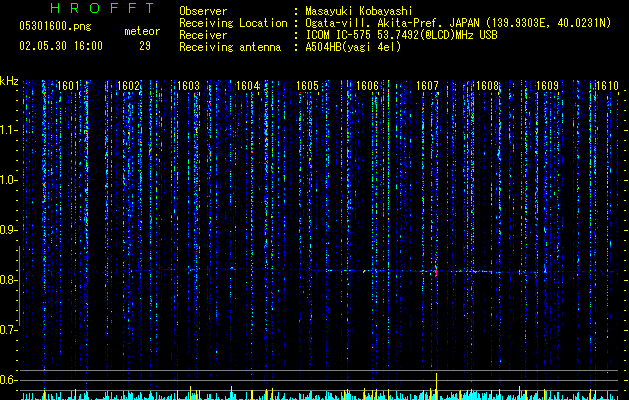629x400 pixels.
Task: Click time marker 1607
Action: (428, 86)
